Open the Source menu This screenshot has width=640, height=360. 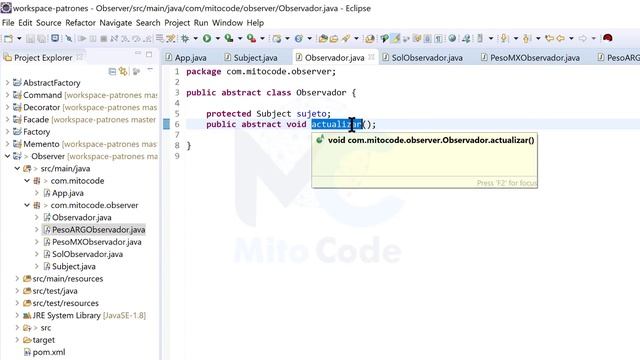49,23
